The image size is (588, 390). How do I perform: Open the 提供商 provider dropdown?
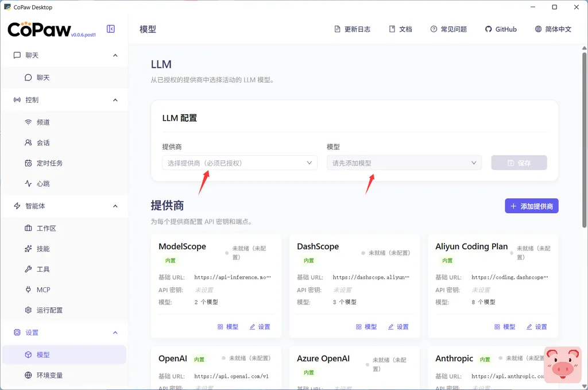click(x=239, y=163)
